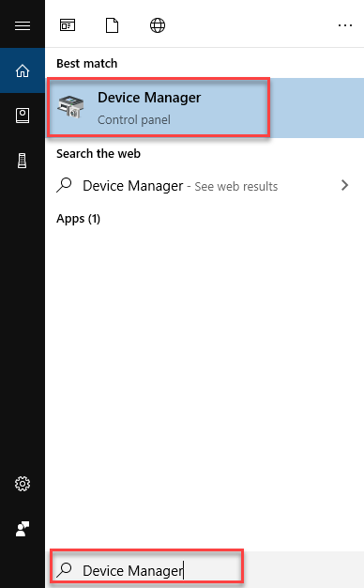Screen dimensions: 364x588
Task: Click the search box containing Device Manager
Action: (205, 569)
